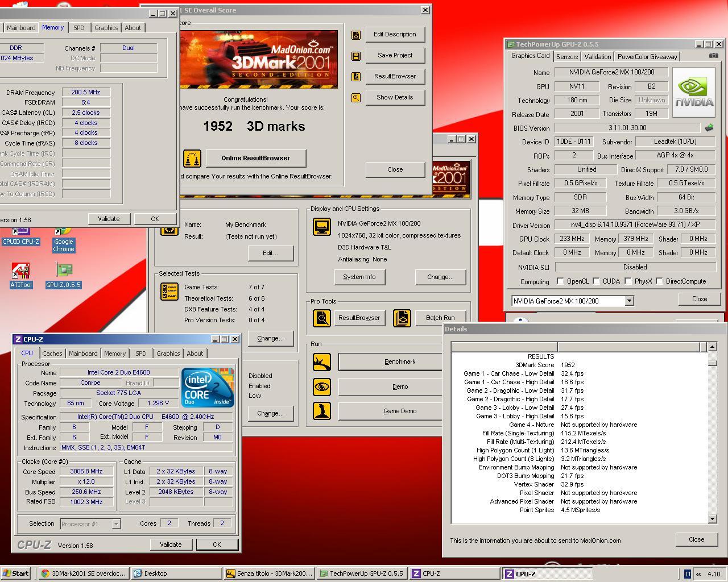Enable the CUDA checkbox in GPU-Z
Screen dimensions: 728x582
click(x=596, y=281)
